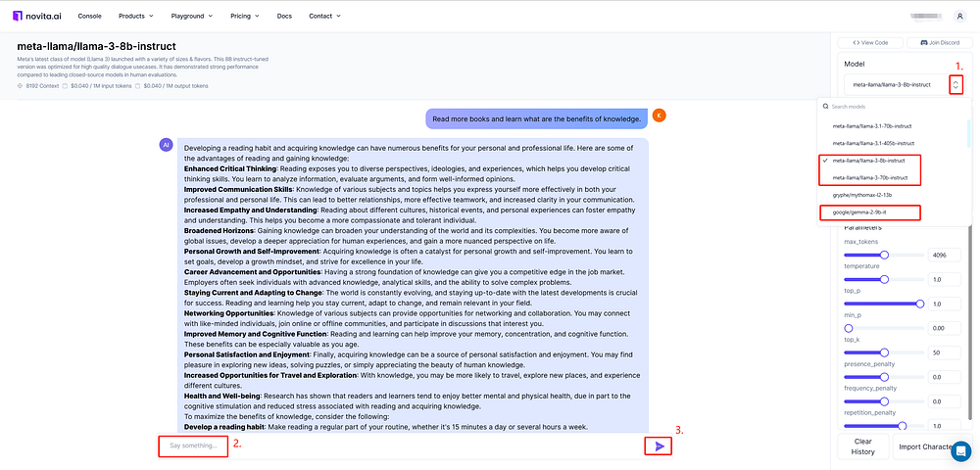The height and width of the screenshot is (470, 980).
Task: Click the magnifier icon in Search models
Action: [x=825, y=107]
